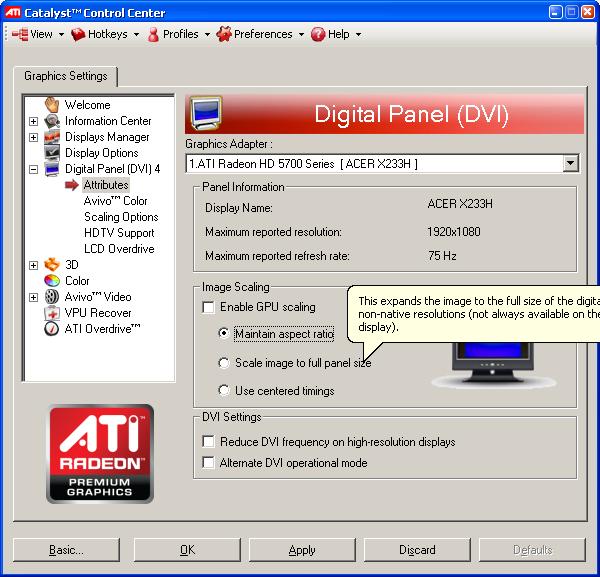Minimize the Catalyst Control Center window

click(x=555, y=12)
